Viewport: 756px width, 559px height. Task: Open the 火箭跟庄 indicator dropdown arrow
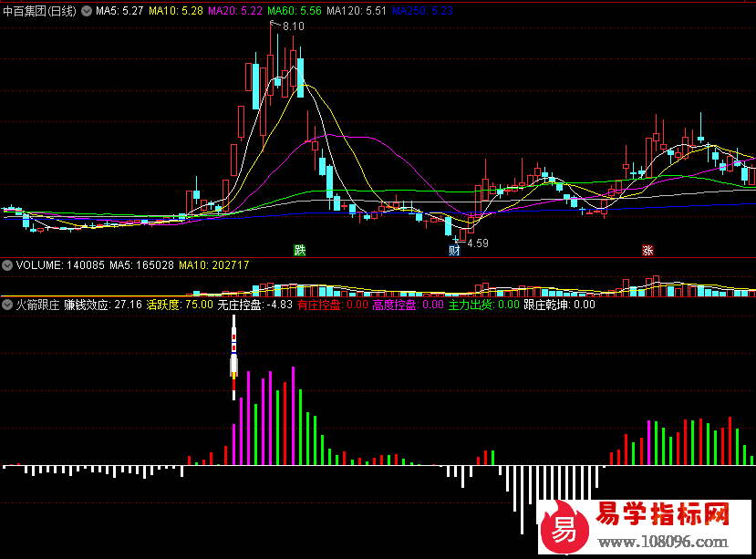(7, 305)
